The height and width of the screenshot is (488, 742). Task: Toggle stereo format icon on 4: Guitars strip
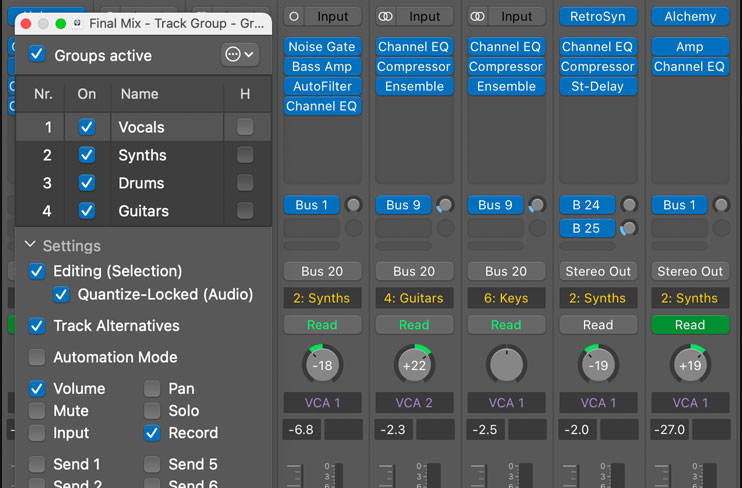[386, 17]
